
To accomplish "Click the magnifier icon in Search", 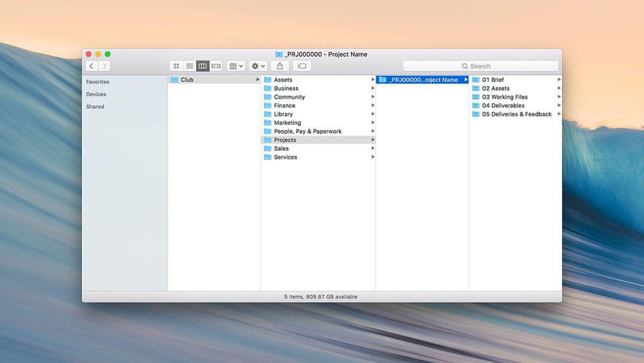I will click(465, 66).
